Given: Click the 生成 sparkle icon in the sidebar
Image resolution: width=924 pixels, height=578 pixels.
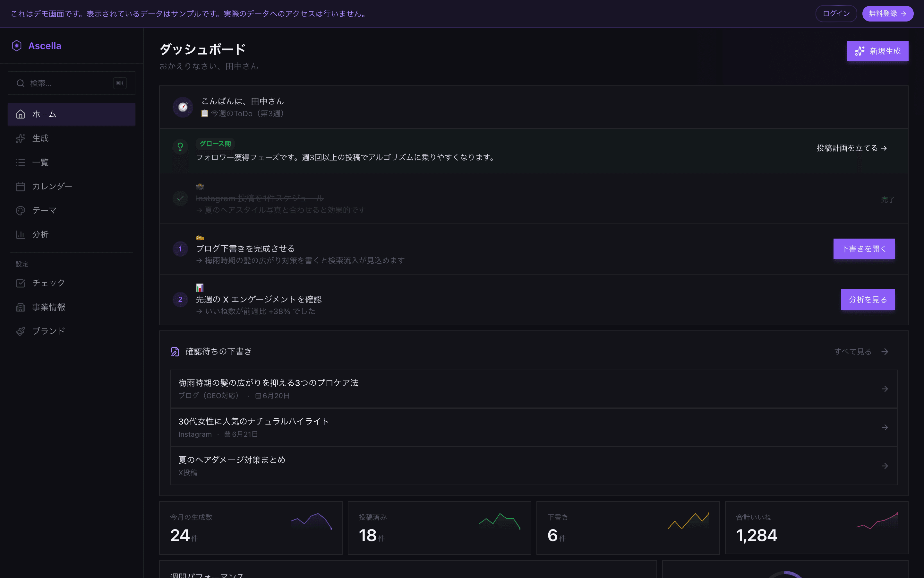Looking at the screenshot, I should [21, 138].
